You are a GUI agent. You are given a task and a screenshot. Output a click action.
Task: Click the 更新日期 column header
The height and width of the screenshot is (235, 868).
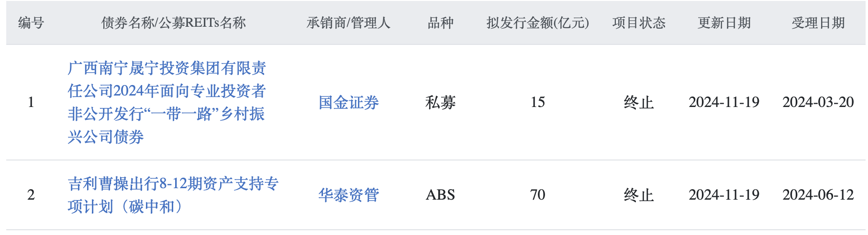pyautogui.click(x=724, y=23)
